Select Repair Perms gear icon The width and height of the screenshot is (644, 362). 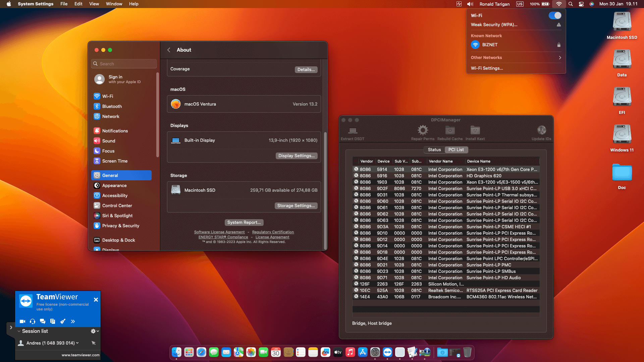pos(422,130)
